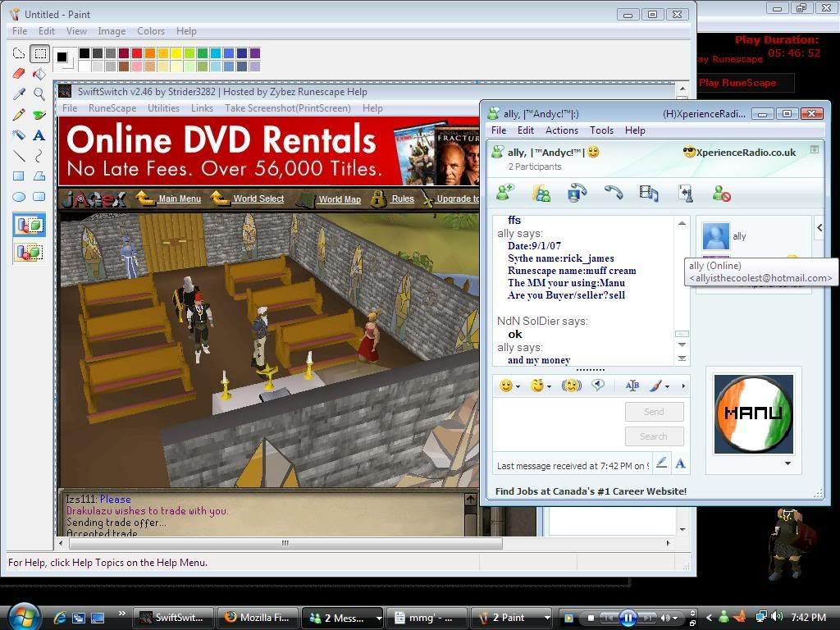The image size is (840, 630).
Task: Switch to text A input mode
Action: [680, 463]
